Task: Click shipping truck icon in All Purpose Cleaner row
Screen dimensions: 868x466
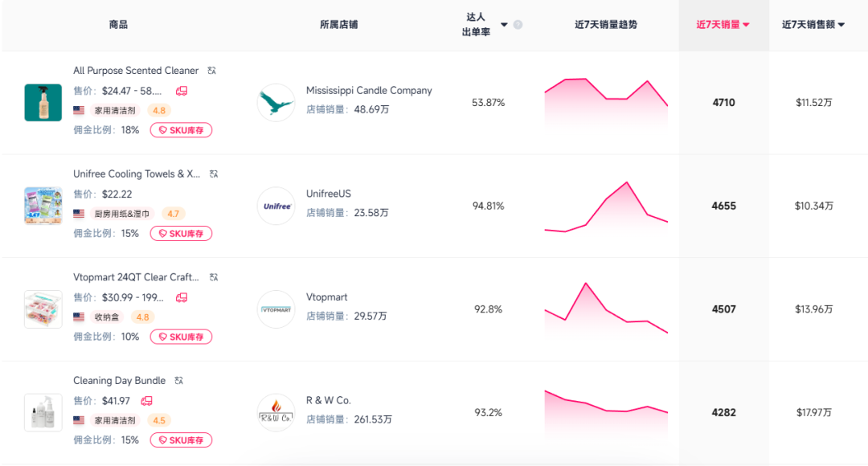Action: click(182, 91)
